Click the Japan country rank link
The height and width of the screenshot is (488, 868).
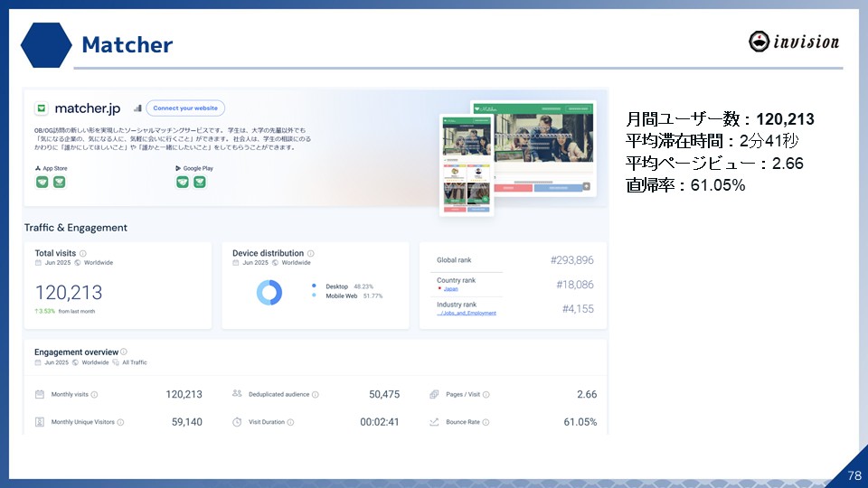(x=450, y=289)
